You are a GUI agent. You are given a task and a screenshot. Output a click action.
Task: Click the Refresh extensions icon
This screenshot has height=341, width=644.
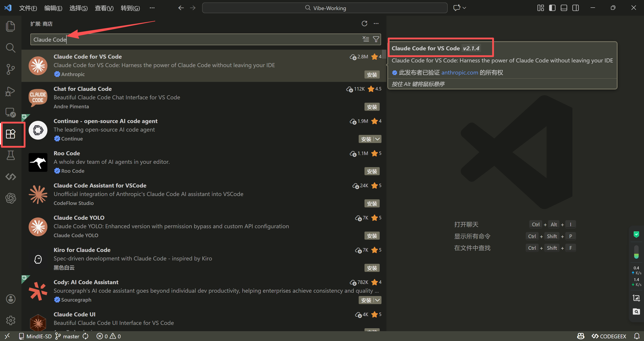coord(364,23)
